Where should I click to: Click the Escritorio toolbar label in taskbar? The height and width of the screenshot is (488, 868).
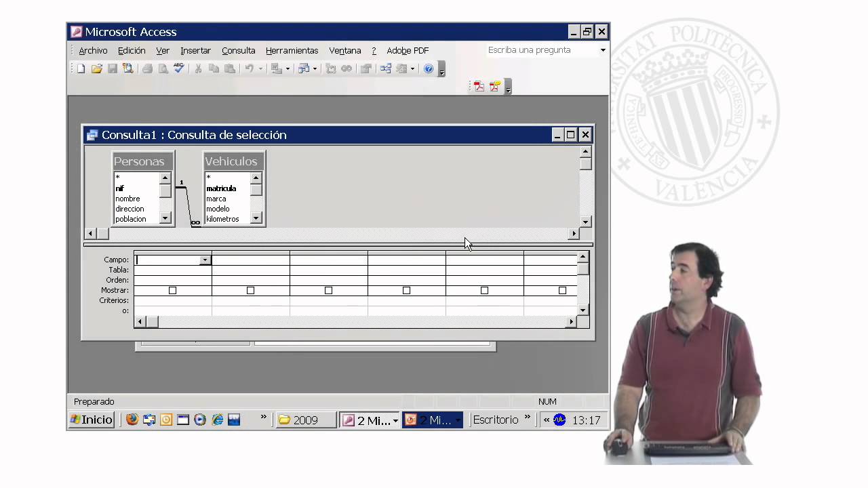coord(496,420)
